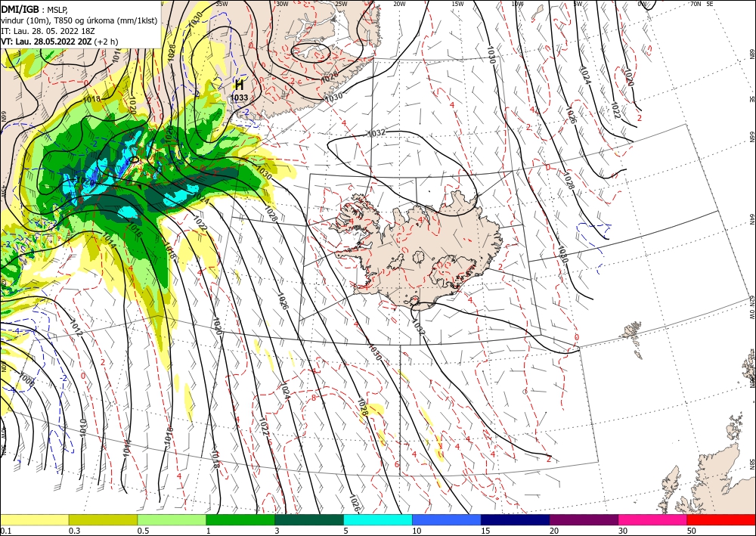Click the '0.3' legend scale value
The height and width of the screenshot is (536, 756).
[74, 531]
